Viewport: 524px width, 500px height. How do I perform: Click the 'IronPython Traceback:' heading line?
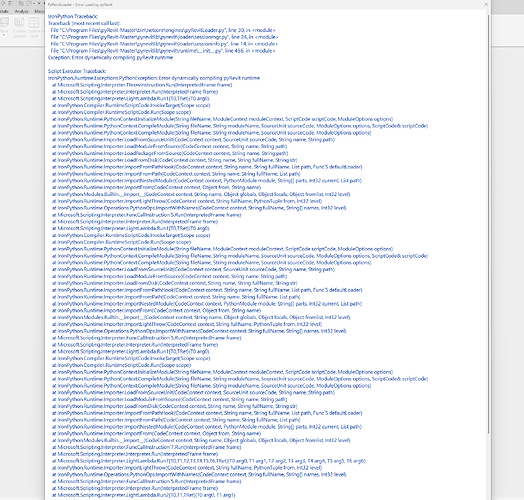(x=73, y=16)
